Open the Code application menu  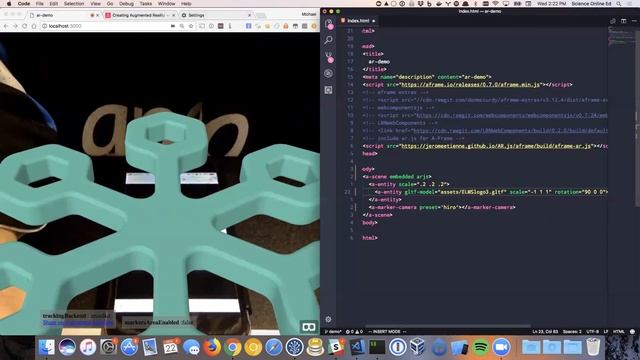[x=24, y=4]
